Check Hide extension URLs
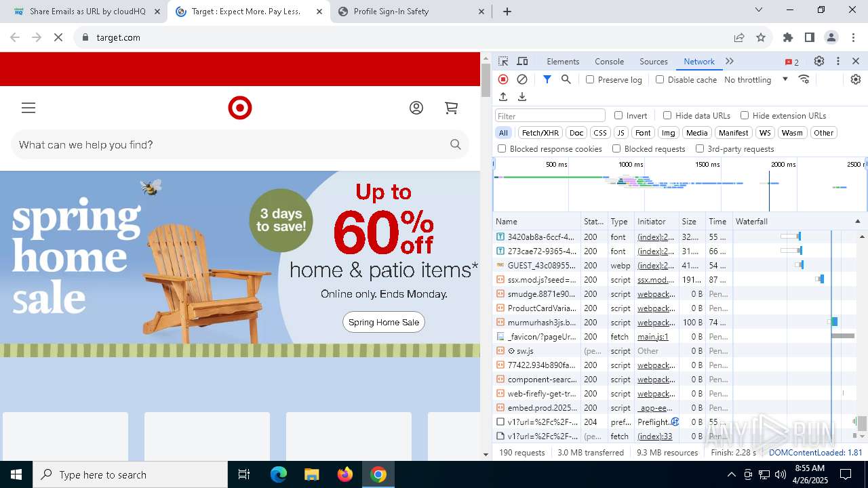Screen dimensions: 868x488 [x=745, y=115]
